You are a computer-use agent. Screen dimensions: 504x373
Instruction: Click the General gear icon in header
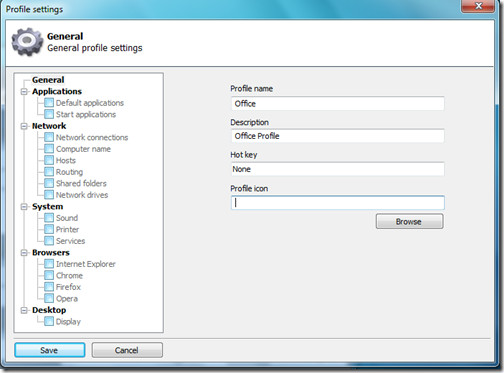click(27, 41)
